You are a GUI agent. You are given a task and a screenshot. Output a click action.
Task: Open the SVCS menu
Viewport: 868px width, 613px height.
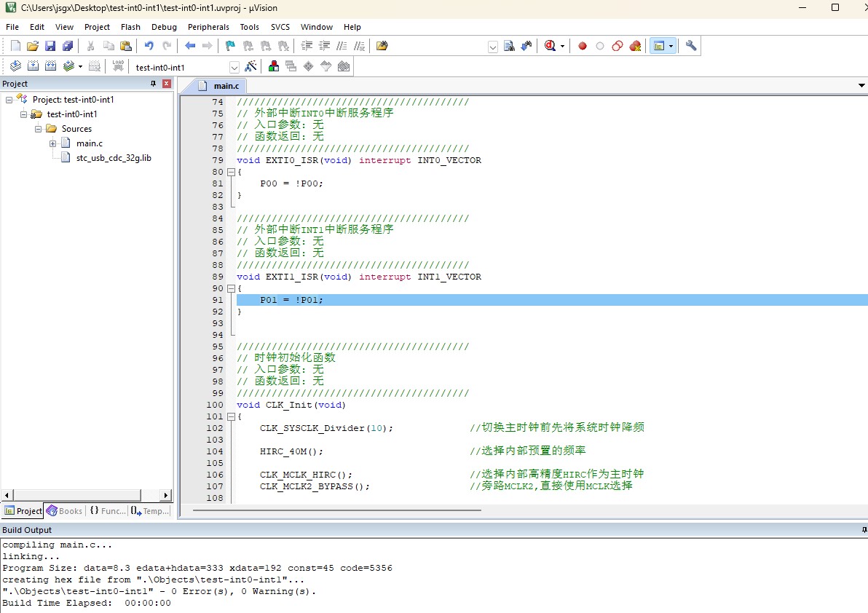(280, 27)
